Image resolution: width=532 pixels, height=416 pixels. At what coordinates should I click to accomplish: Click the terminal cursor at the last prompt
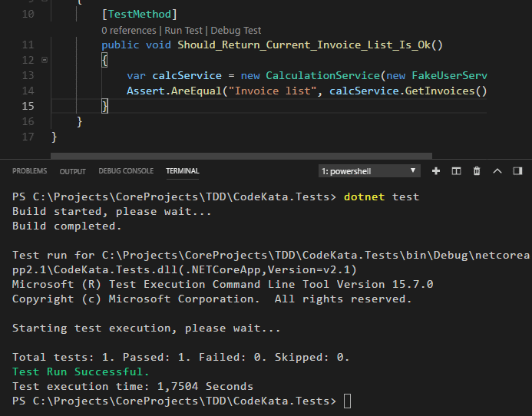coord(348,401)
